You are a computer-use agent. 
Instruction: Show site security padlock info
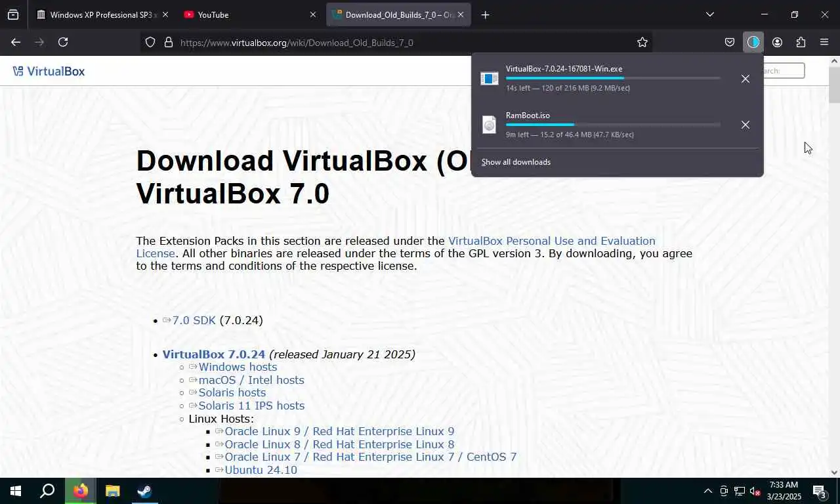(168, 42)
